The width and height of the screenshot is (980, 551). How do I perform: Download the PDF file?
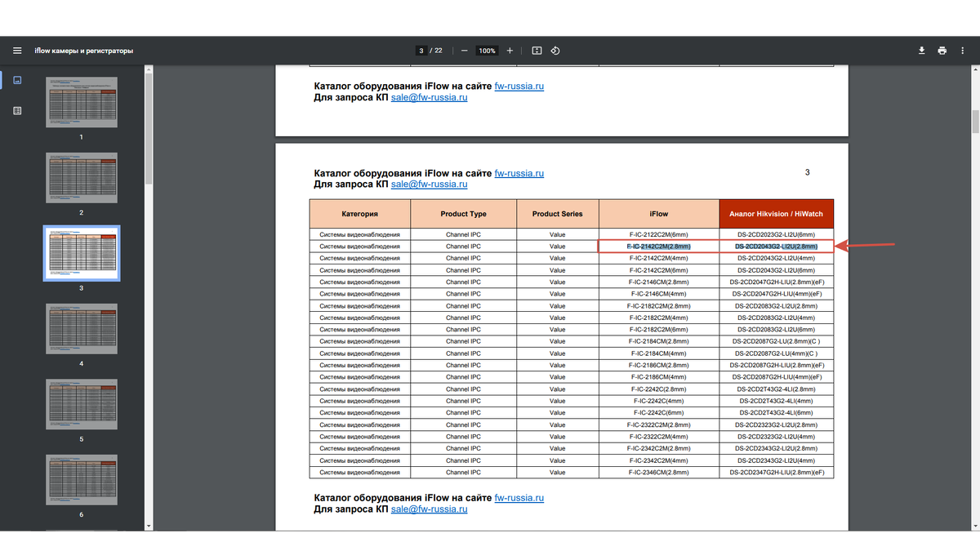[x=921, y=51]
